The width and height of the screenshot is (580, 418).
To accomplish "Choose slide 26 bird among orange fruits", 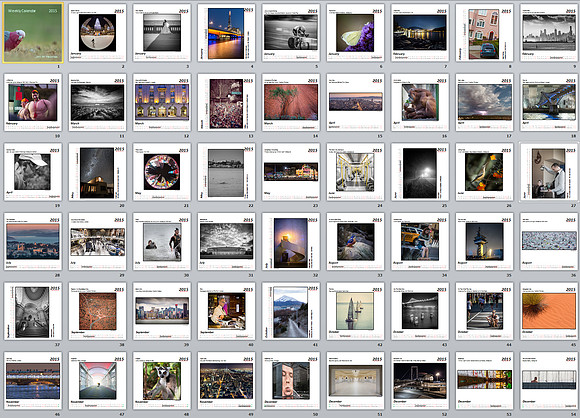I will coord(484,172).
